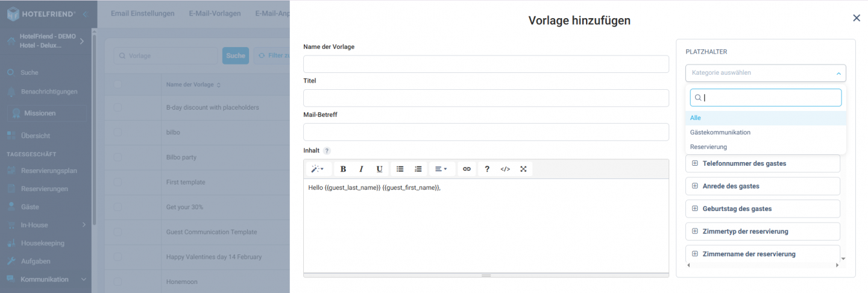This screenshot has height=293, width=868.
Task: Open the 'E-Mail-Vorlagen' tab
Action: coord(215,13)
